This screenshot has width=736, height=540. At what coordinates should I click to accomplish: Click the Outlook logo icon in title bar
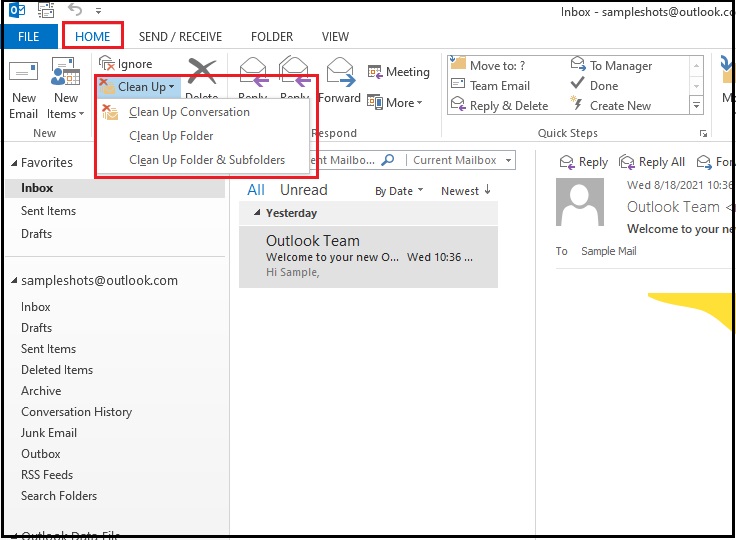pos(17,9)
